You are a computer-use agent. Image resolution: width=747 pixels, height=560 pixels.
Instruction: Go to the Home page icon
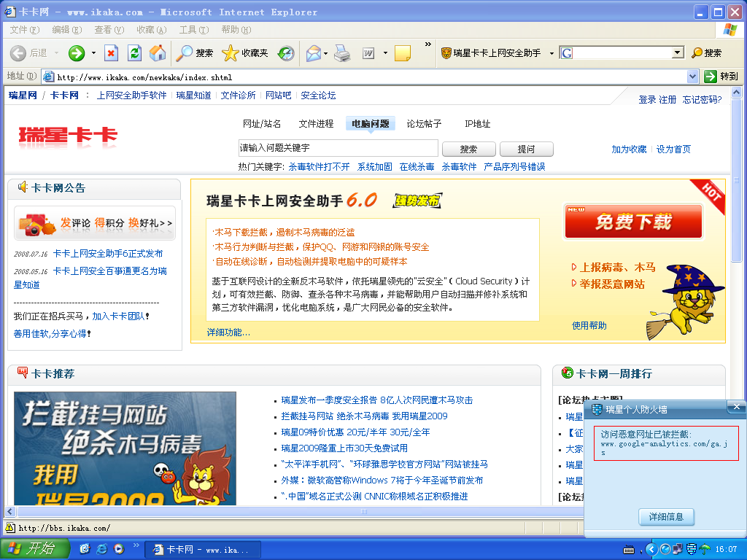coord(157,52)
